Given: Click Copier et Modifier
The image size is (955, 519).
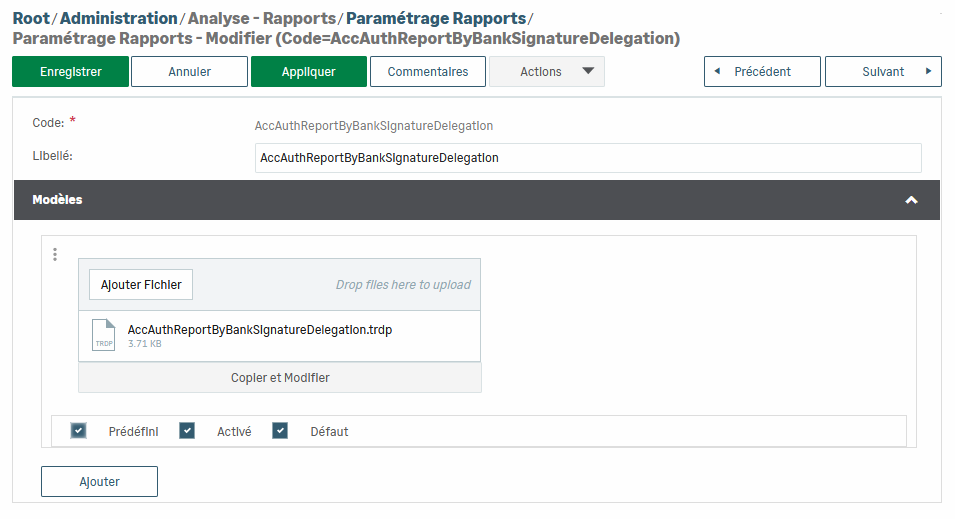Looking at the screenshot, I should point(280,378).
